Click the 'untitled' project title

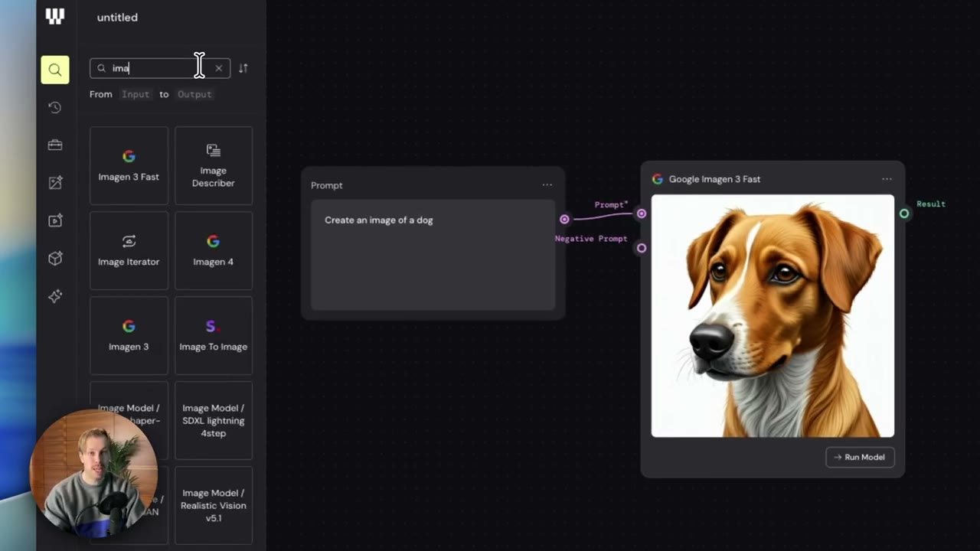click(x=117, y=18)
